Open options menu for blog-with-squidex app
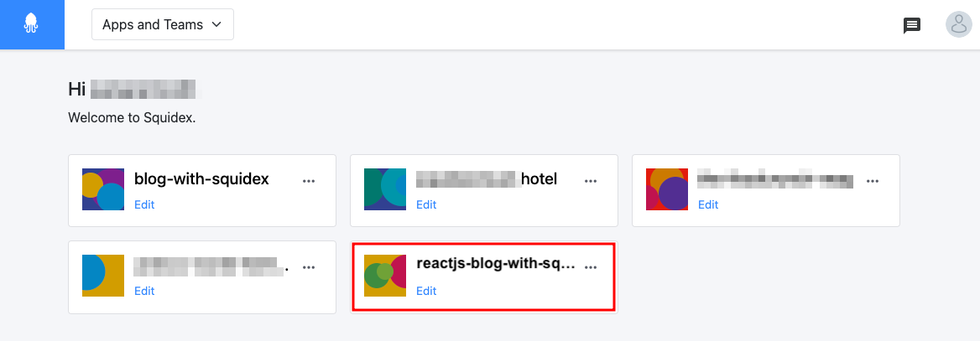Screen dimensions: 980x341 [x=309, y=181]
